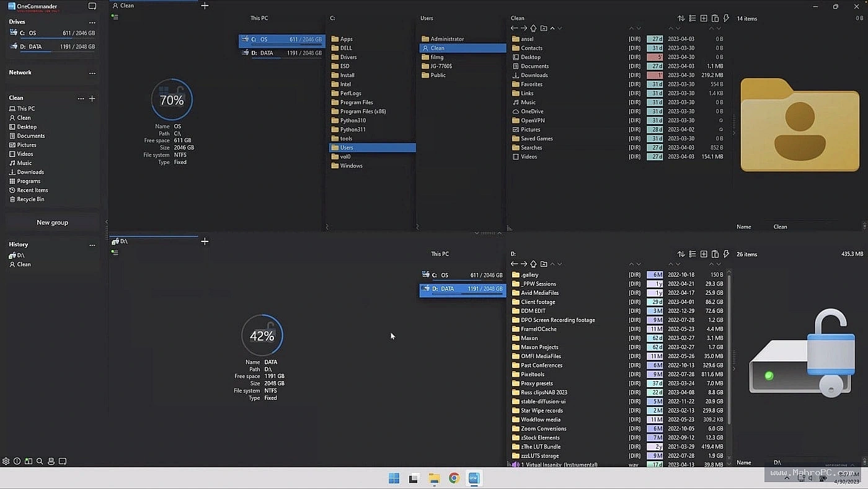Open settings gear in bottom sidebar toolbar
This screenshot has height=489, width=868.
click(6, 461)
